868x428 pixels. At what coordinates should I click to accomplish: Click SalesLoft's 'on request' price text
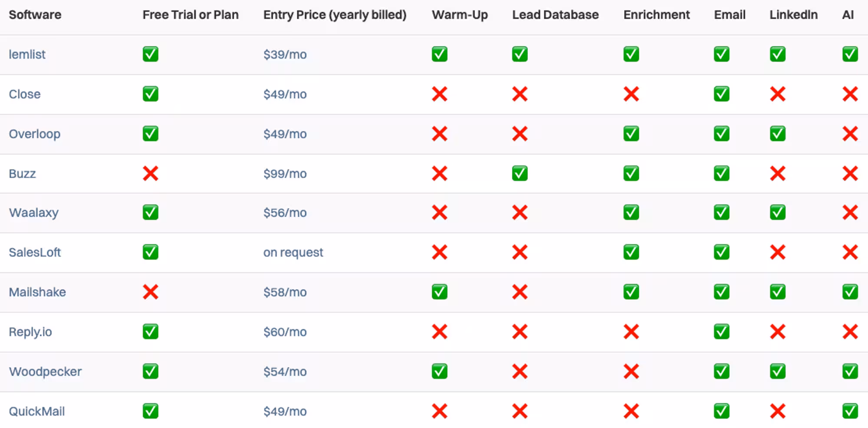click(x=293, y=252)
